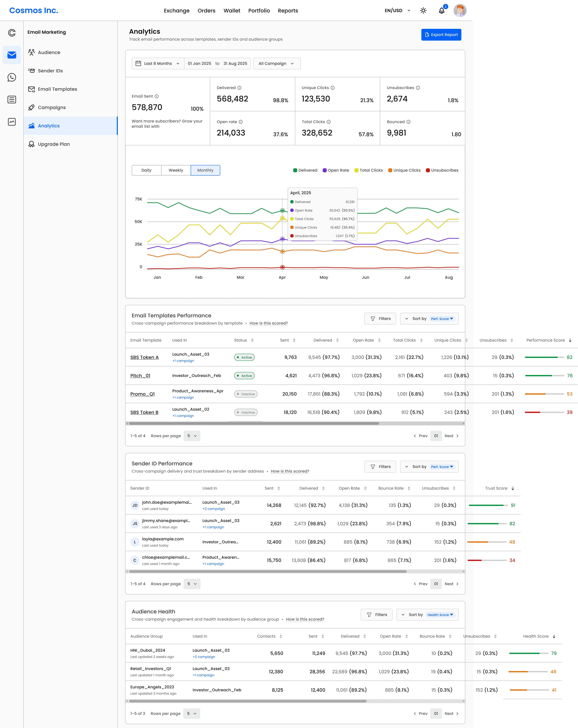
Task: Click the Export Report button
Action: (x=441, y=34)
